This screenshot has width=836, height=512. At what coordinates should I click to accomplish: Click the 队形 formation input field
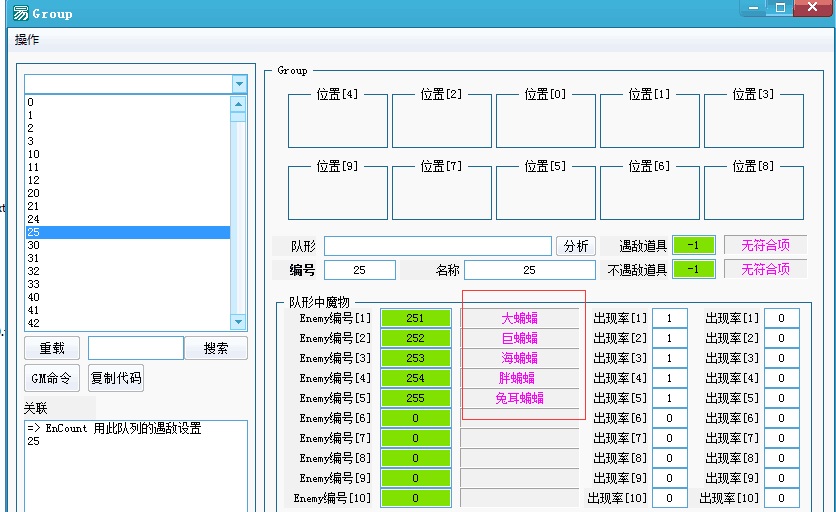437,246
